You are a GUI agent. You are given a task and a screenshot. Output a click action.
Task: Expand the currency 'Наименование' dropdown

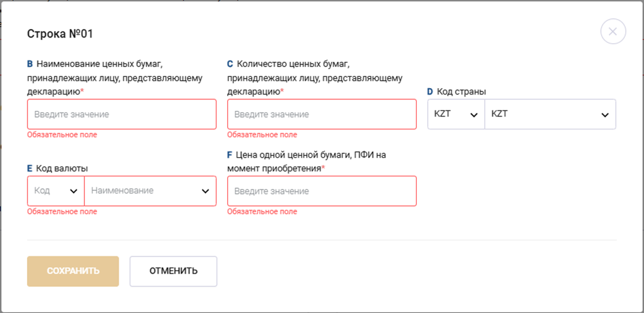point(150,191)
